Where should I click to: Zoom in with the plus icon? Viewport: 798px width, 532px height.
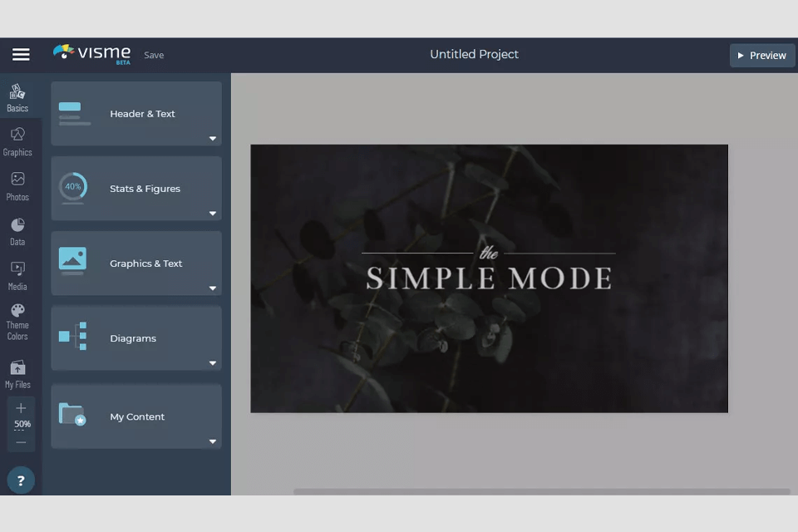[x=21, y=408]
